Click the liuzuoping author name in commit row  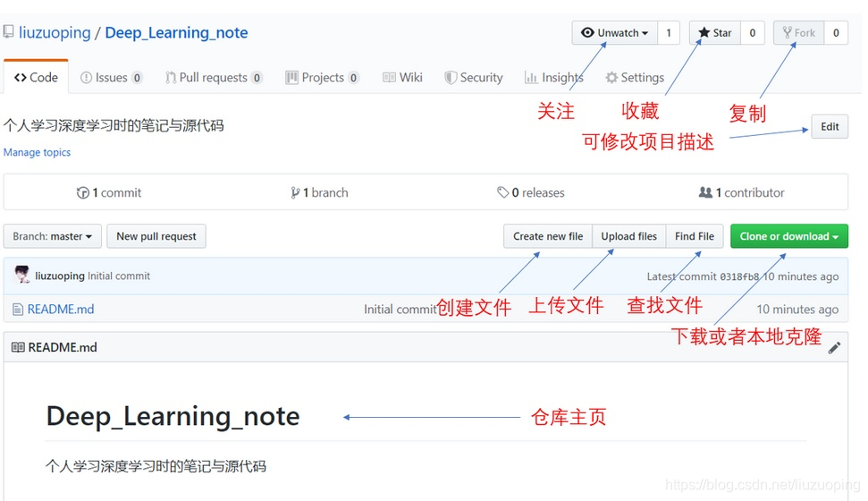click(x=60, y=276)
